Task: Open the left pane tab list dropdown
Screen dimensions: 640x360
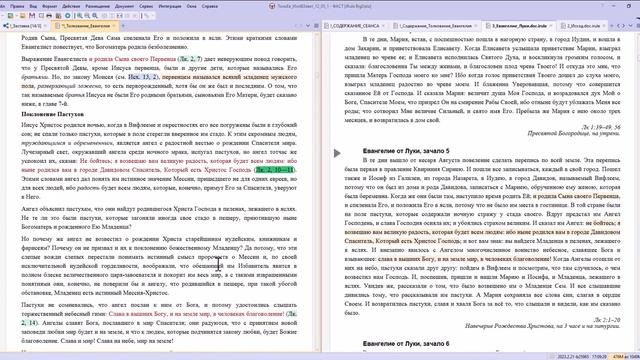Action: (x=308, y=26)
